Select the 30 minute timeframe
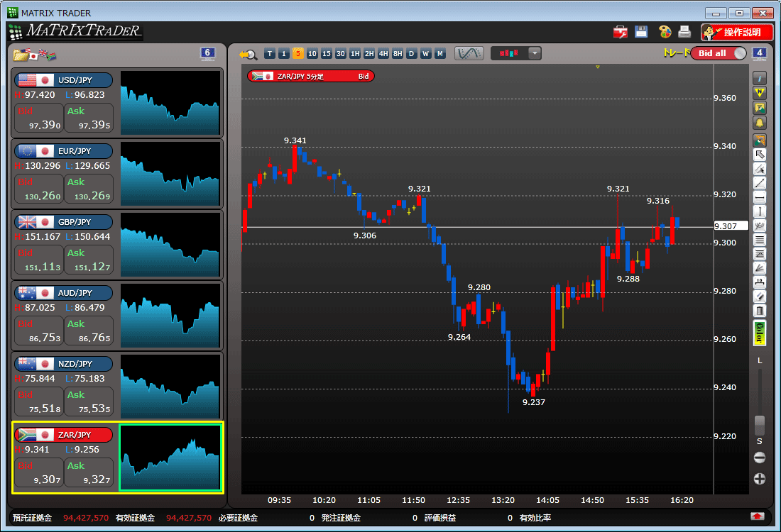This screenshot has height=532, width=781. click(340, 54)
